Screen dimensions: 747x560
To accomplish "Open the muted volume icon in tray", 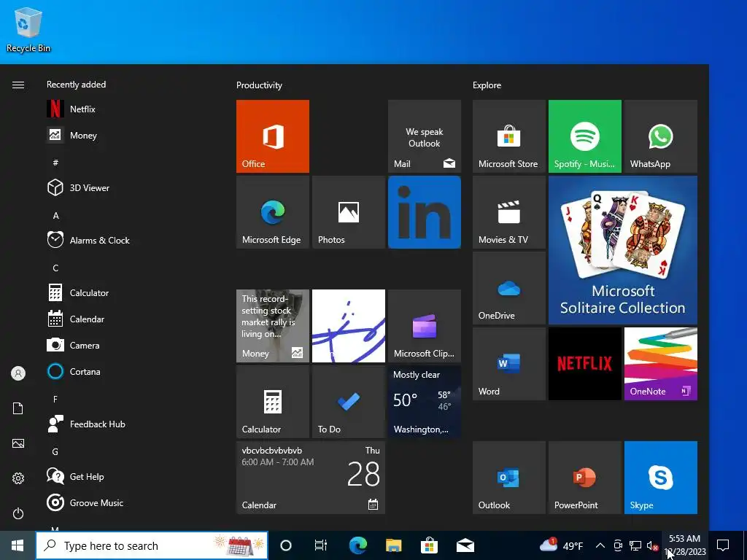I will 653,545.
